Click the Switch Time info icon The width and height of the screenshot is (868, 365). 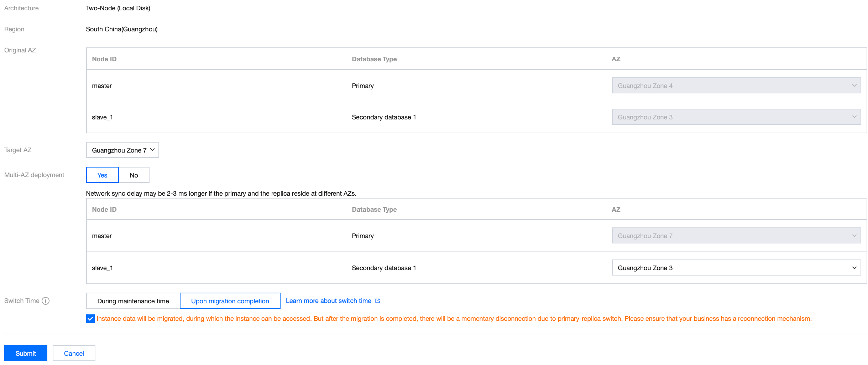(x=46, y=301)
